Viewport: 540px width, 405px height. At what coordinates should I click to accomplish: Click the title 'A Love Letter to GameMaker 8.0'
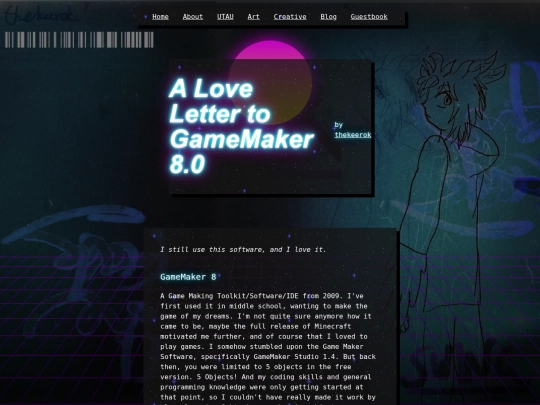point(241,126)
